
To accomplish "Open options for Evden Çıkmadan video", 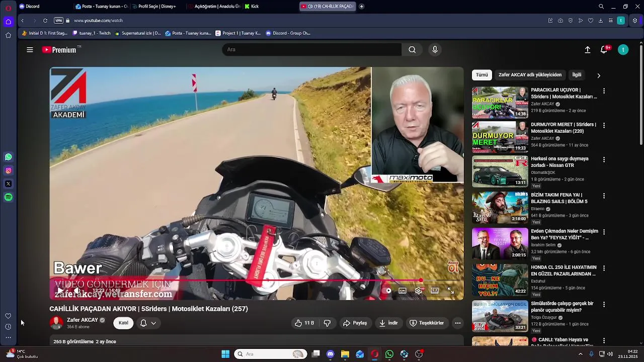I will pos(604,232).
